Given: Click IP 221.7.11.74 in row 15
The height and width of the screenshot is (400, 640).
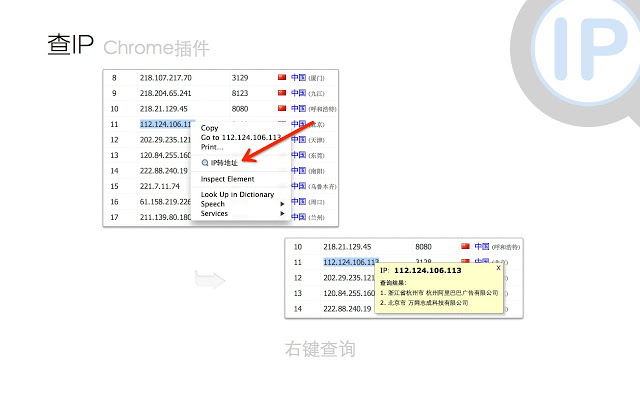Looking at the screenshot, I should (x=160, y=186).
